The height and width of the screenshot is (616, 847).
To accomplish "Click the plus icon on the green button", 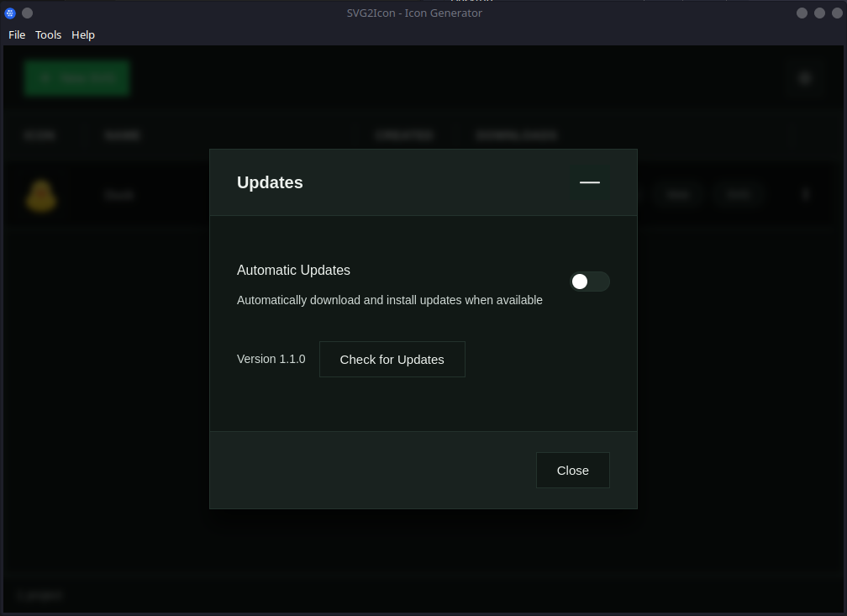I will (x=44, y=77).
